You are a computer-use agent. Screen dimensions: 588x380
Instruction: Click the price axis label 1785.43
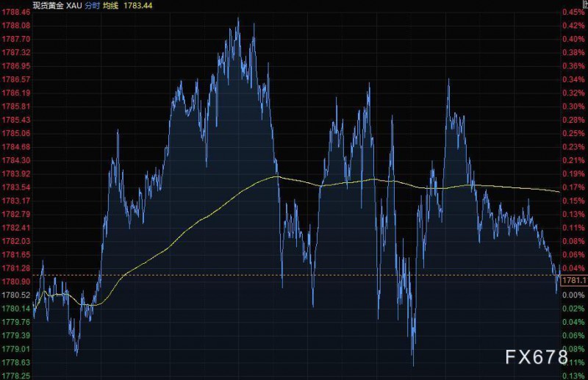[15, 120]
